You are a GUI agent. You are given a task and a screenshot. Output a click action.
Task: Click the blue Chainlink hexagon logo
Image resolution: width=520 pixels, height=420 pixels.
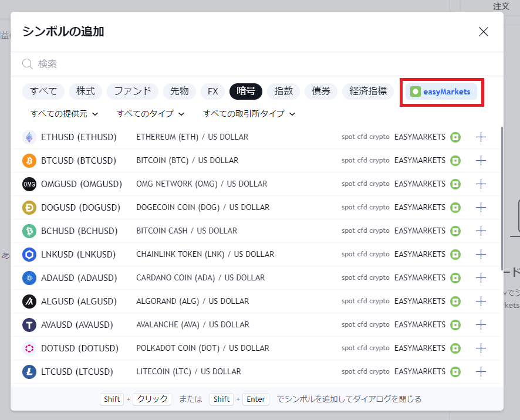click(x=29, y=255)
